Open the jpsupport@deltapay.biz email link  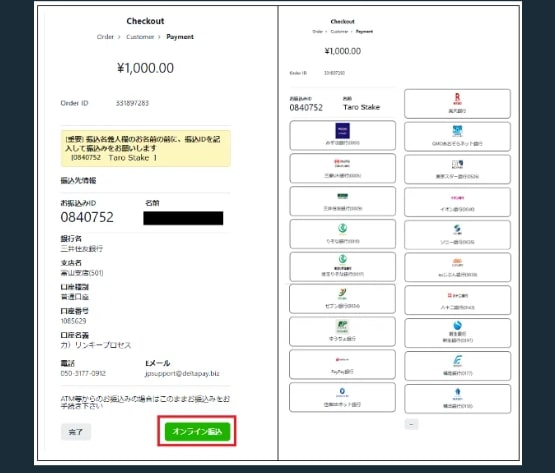coord(182,374)
